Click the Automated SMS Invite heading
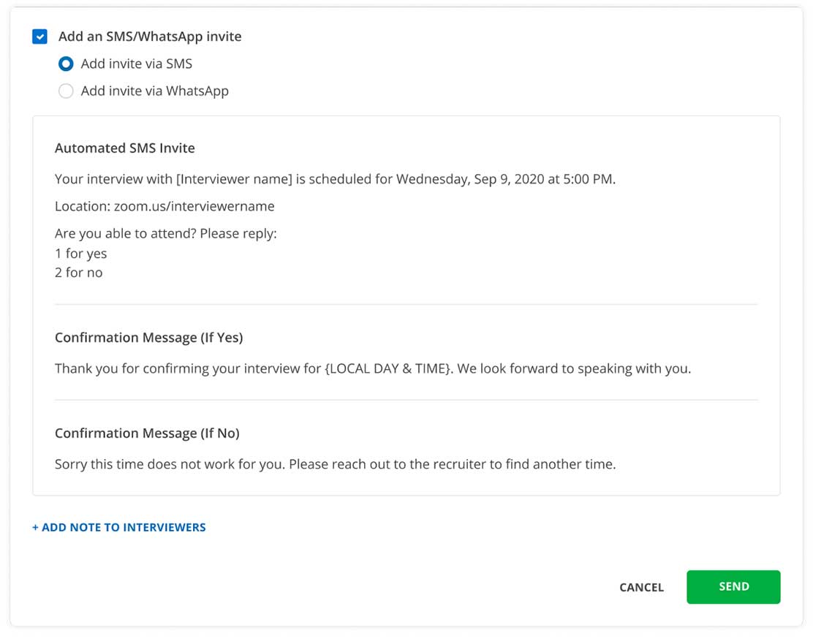 (125, 148)
